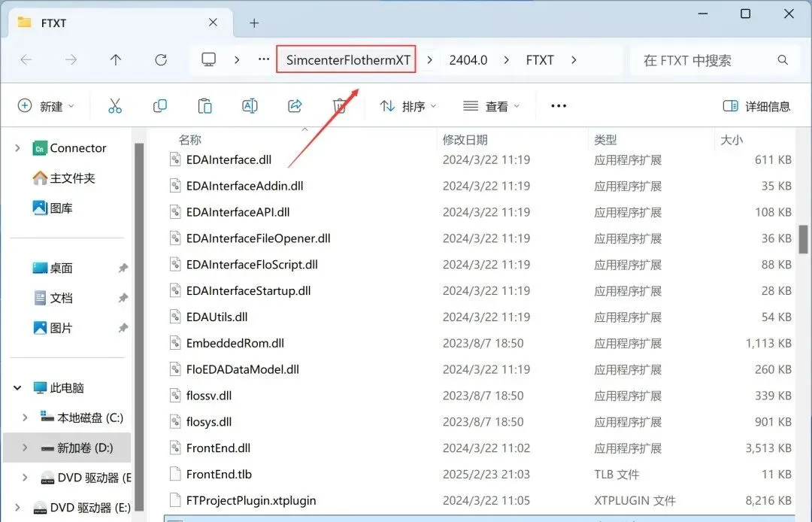Select file flosys.dll

pyautogui.click(x=209, y=421)
